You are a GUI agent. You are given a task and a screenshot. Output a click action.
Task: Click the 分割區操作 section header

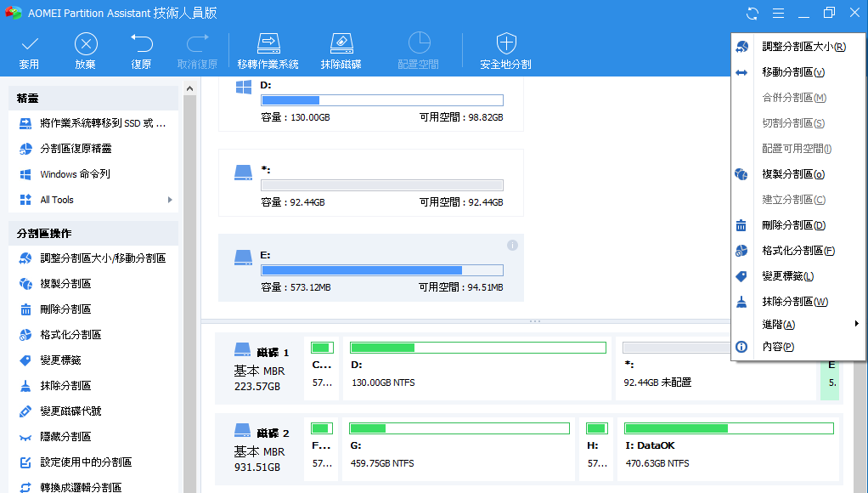pos(93,233)
